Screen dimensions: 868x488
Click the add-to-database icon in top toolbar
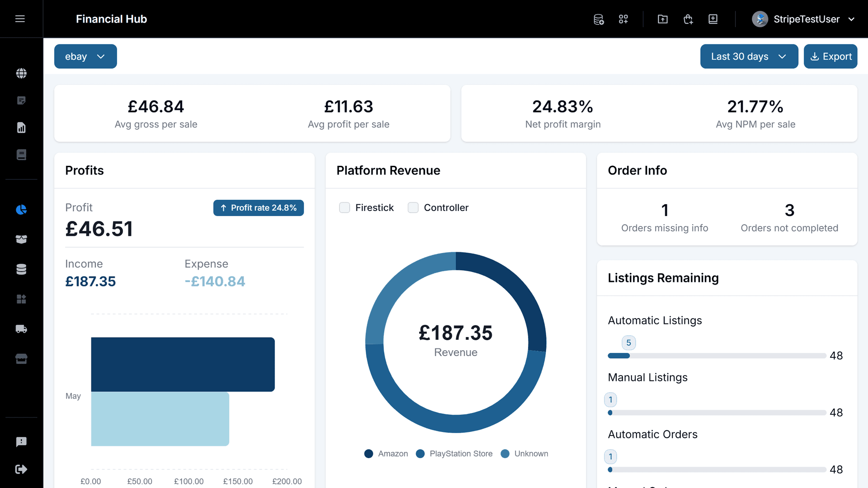click(599, 19)
